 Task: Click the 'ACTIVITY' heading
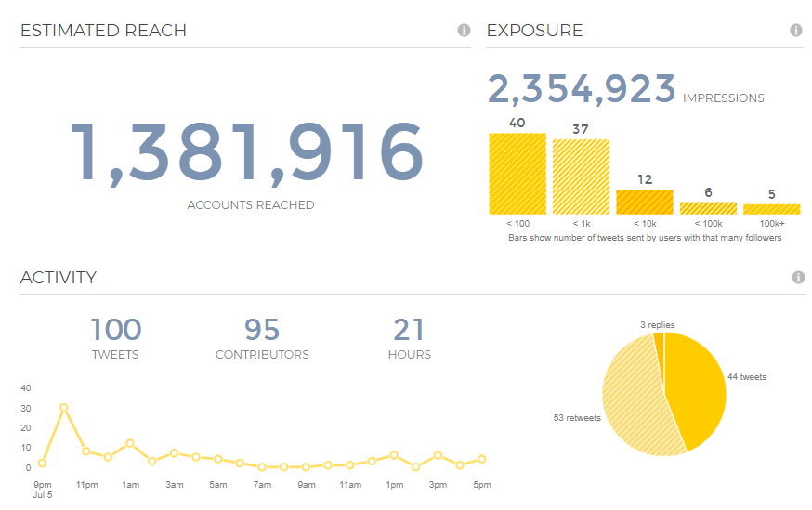tap(59, 278)
